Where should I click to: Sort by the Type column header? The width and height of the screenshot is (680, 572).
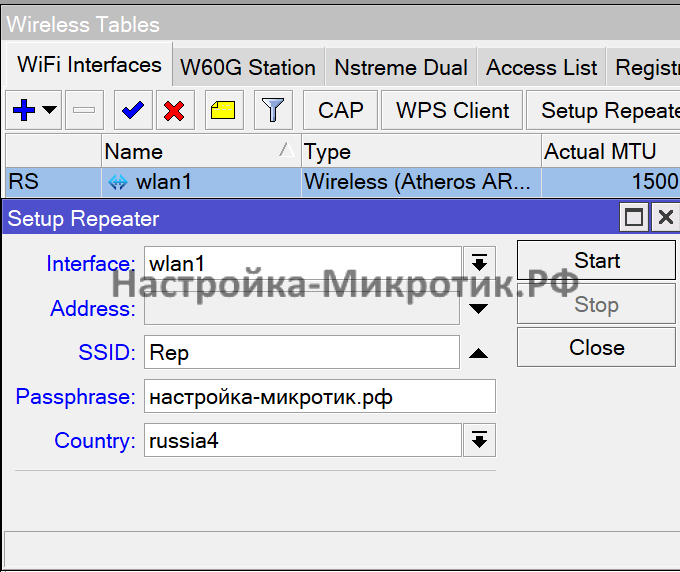click(x=421, y=151)
